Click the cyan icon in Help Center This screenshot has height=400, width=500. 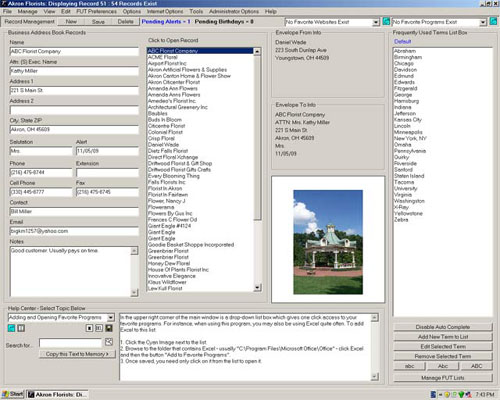pyautogui.click(x=11, y=328)
